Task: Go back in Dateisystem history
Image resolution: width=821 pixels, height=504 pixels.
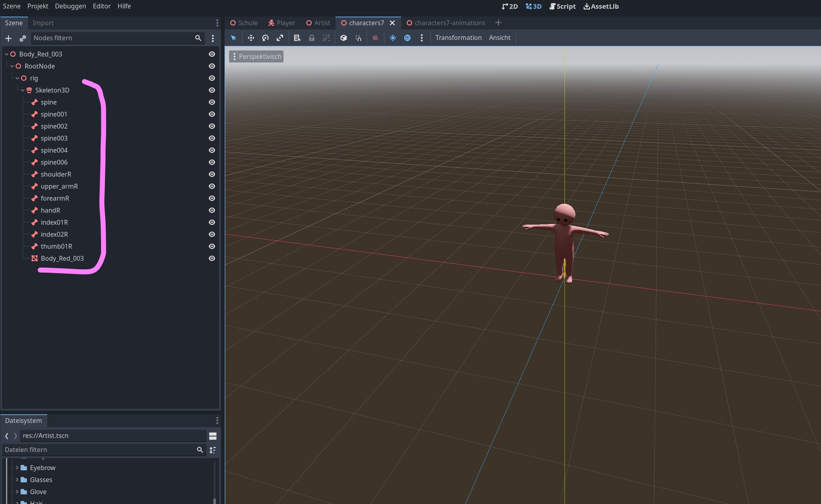Action: 7,436
